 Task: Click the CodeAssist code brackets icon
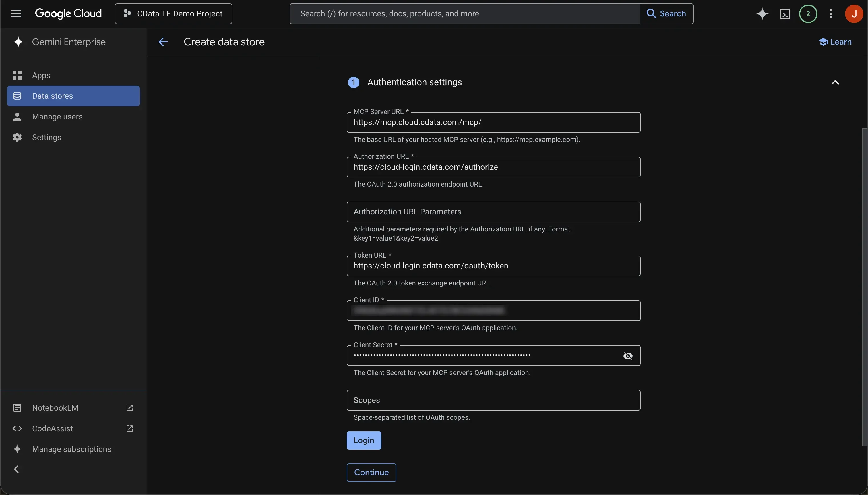[17, 428]
